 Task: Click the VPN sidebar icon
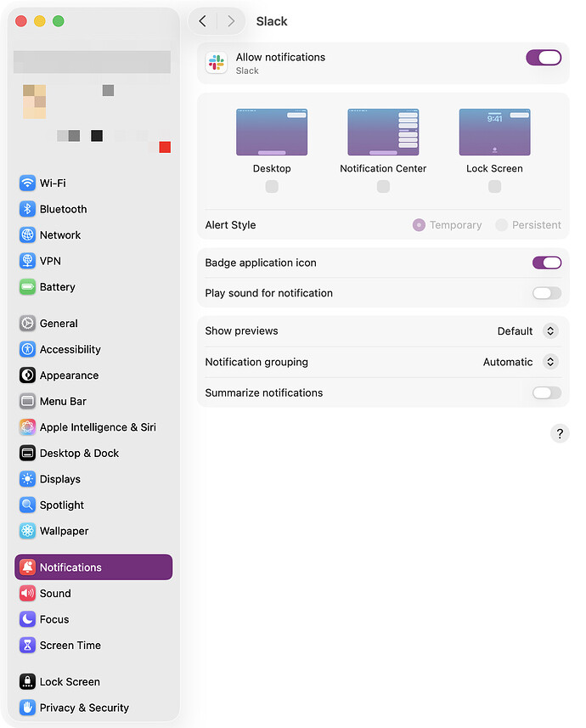[x=27, y=262]
